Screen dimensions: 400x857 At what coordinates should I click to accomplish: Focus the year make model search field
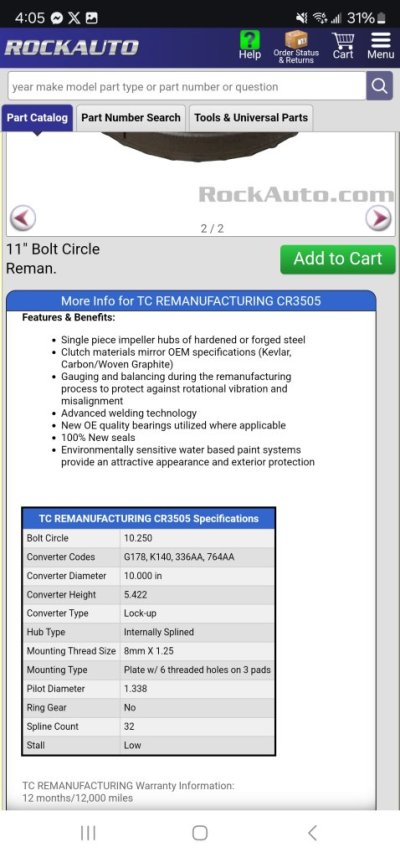point(186,86)
